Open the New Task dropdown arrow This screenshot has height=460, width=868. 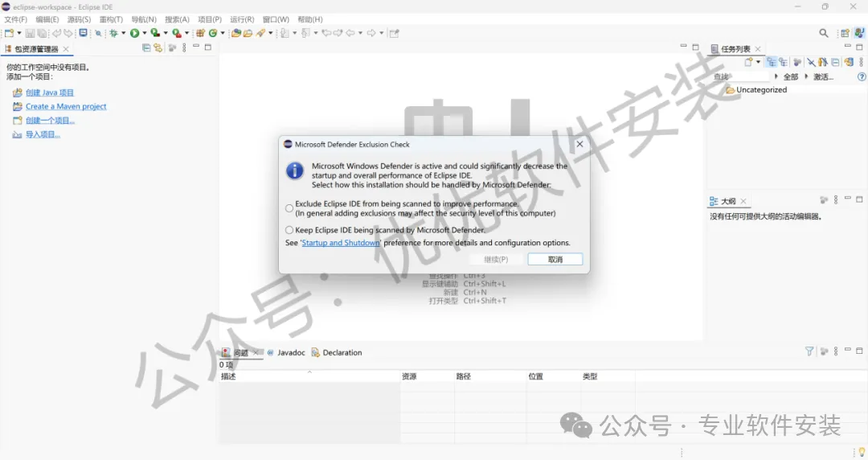[759, 61]
